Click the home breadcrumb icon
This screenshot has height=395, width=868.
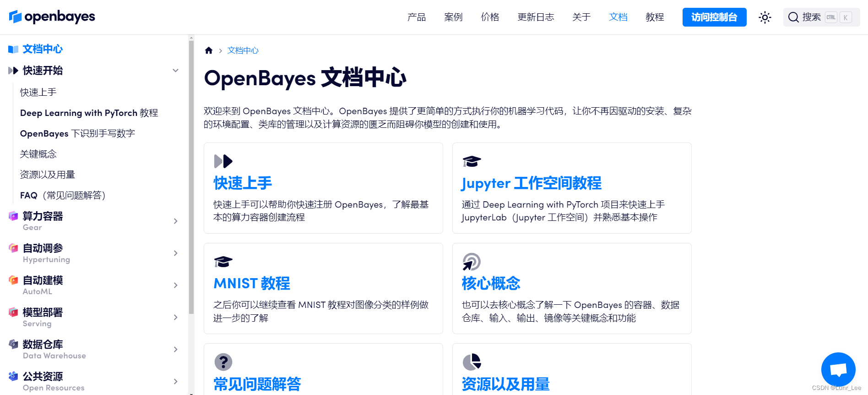click(209, 50)
